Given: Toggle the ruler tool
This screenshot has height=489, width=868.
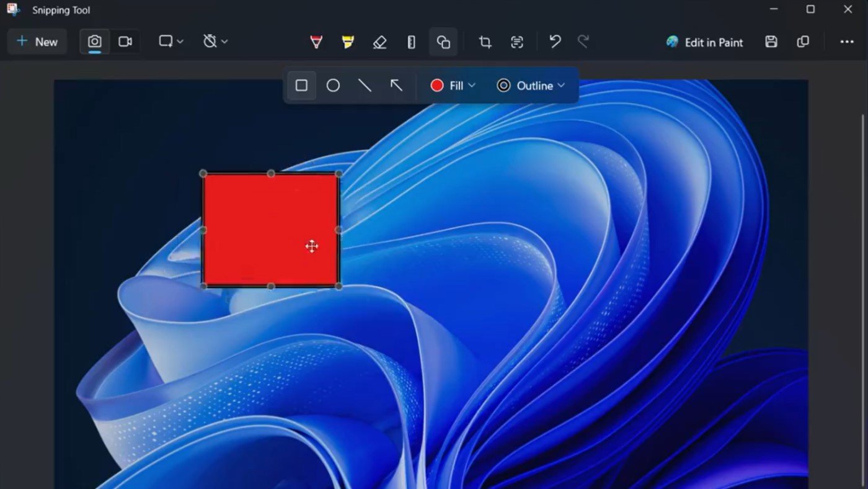Looking at the screenshot, I should click(411, 42).
